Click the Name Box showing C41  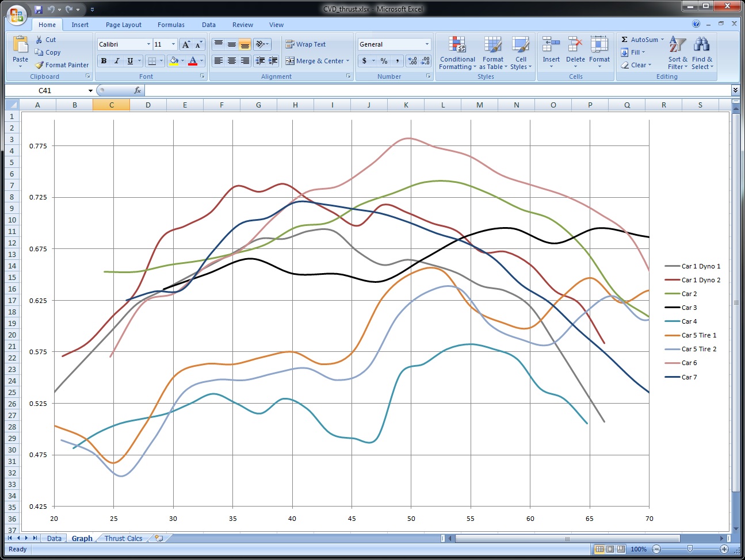tap(45, 90)
